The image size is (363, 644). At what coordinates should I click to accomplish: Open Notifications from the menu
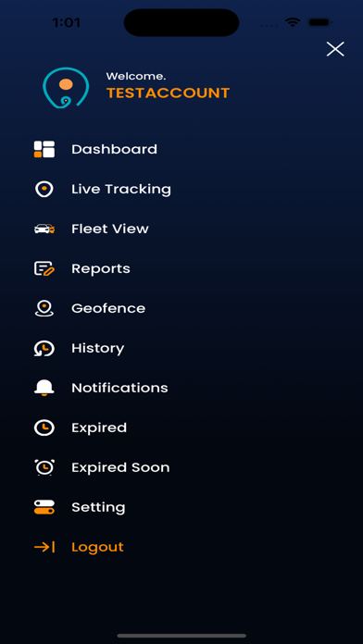click(119, 388)
